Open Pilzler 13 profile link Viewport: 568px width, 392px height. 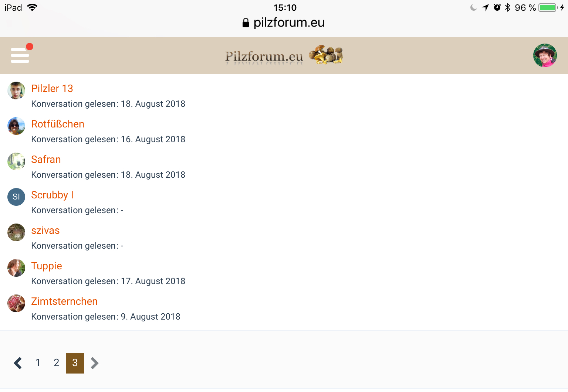coord(52,89)
